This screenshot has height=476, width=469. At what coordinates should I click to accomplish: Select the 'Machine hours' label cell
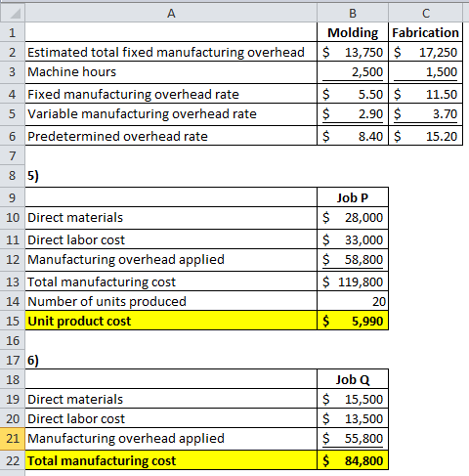click(x=171, y=72)
